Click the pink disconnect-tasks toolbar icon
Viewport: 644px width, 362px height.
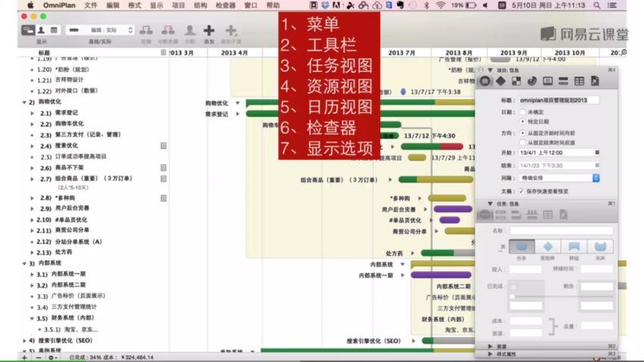(x=167, y=30)
